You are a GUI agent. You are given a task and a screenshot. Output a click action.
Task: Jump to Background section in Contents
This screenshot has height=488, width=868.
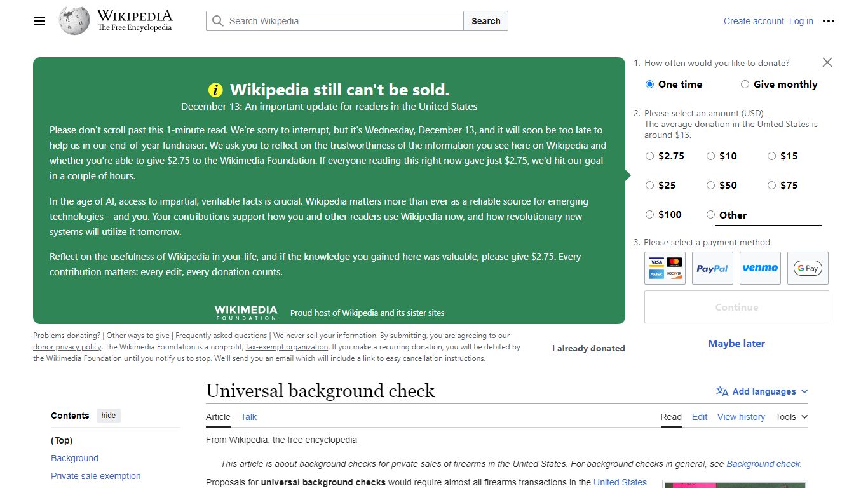(x=74, y=458)
